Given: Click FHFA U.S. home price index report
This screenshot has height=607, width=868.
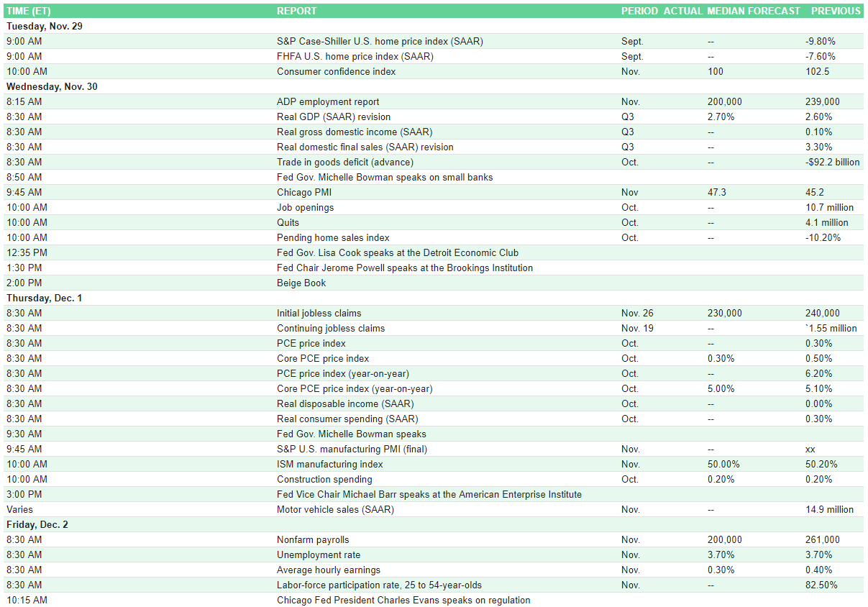Looking at the screenshot, I should pyautogui.click(x=355, y=56).
